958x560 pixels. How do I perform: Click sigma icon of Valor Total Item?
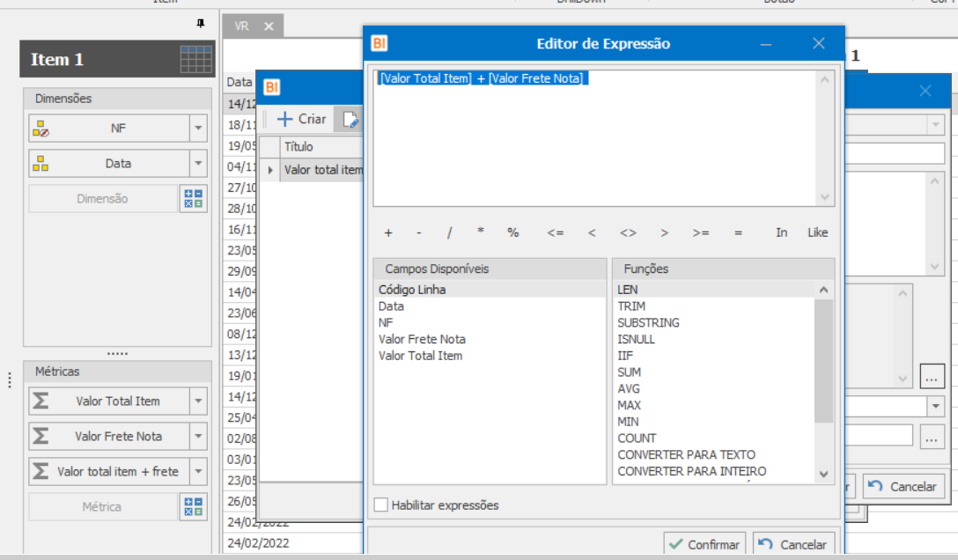click(x=41, y=402)
